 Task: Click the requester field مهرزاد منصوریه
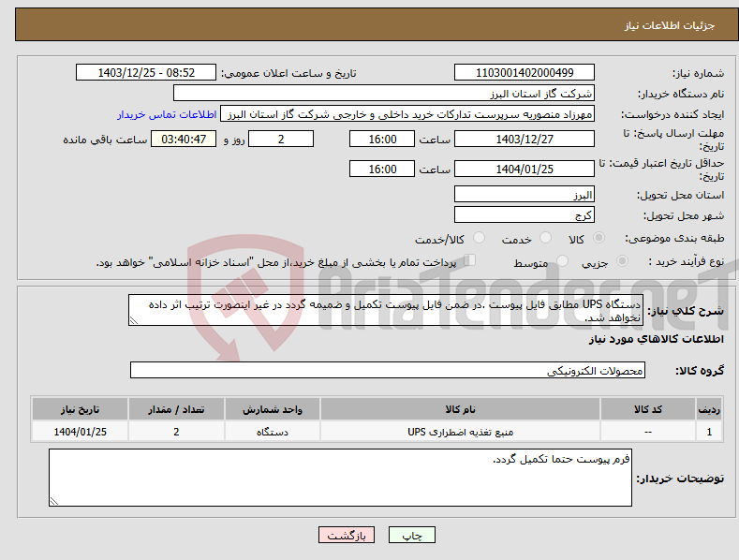pos(407,114)
